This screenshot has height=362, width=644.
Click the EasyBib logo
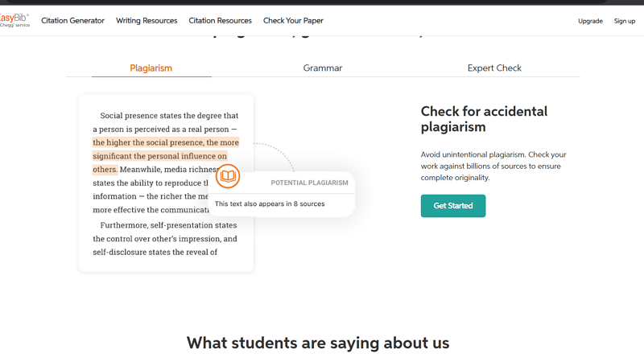14,20
